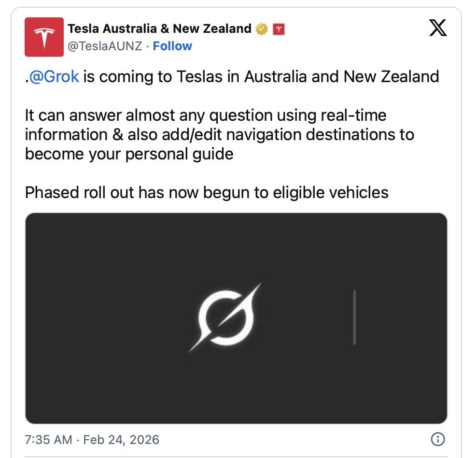The height and width of the screenshot is (458, 476).
Task: Click the vertical cursor bar in the media
Action: [354, 317]
